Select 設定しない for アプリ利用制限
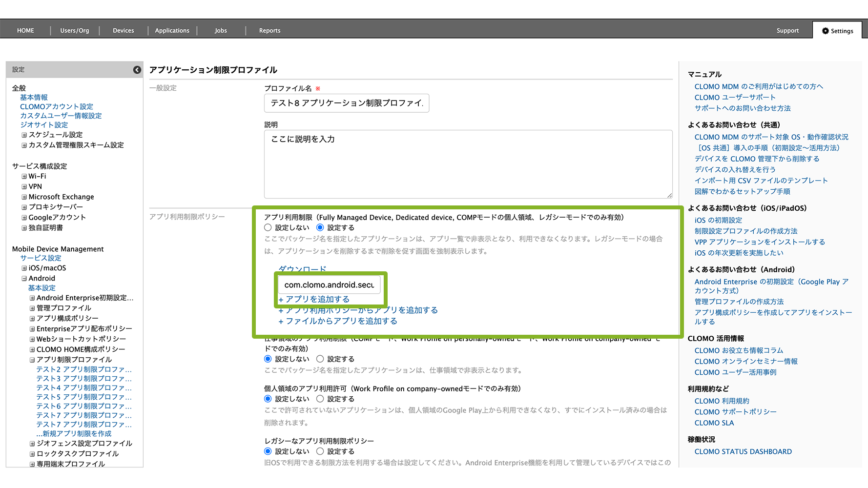The height and width of the screenshot is (488, 868). coord(268,227)
